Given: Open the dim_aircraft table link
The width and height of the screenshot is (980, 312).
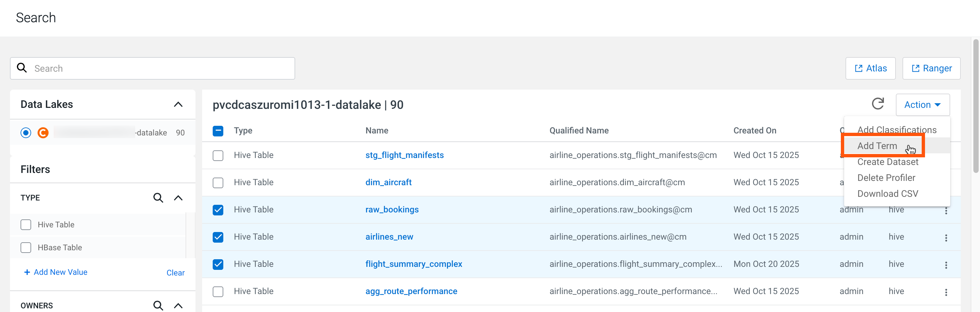Looking at the screenshot, I should tap(388, 182).
